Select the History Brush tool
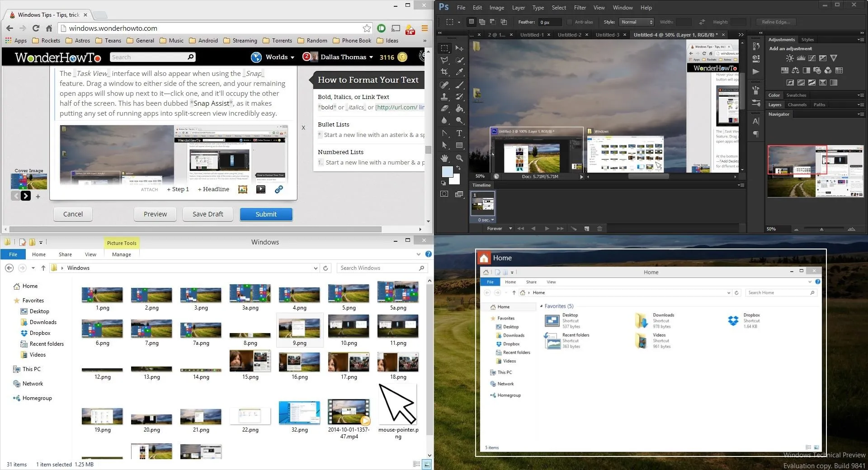868x470 pixels. click(459, 96)
